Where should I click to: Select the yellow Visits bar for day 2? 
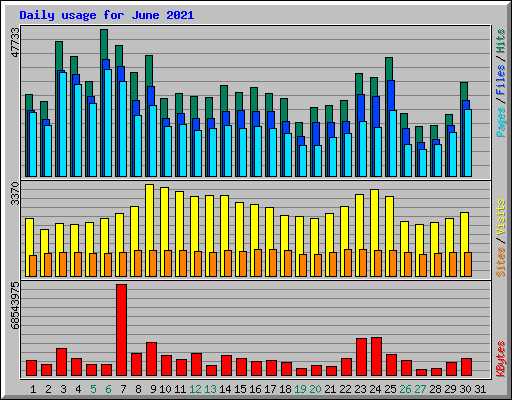[43, 253]
